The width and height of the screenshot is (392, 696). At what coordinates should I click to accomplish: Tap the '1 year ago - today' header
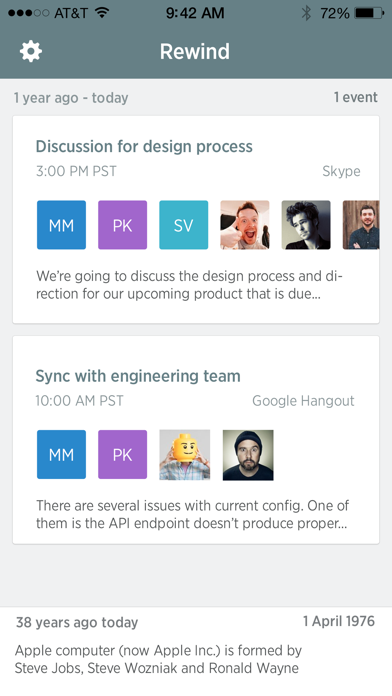click(x=71, y=98)
